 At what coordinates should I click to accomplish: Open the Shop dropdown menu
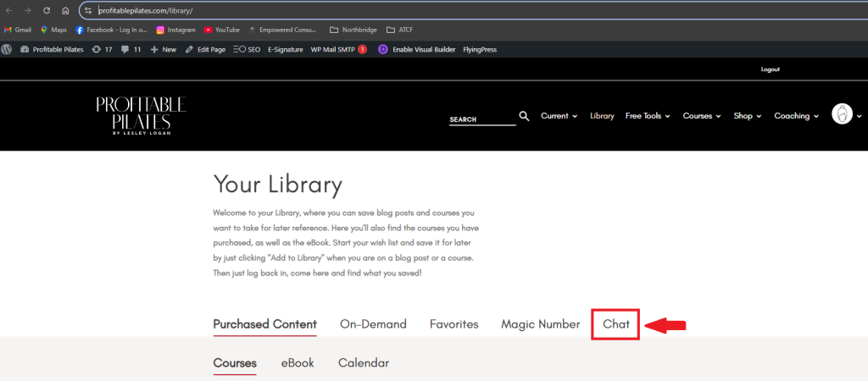(747, 116)
